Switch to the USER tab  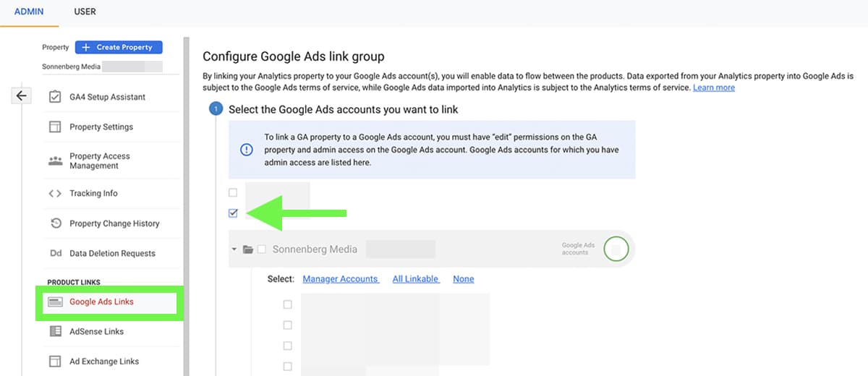tap(85, 12)
